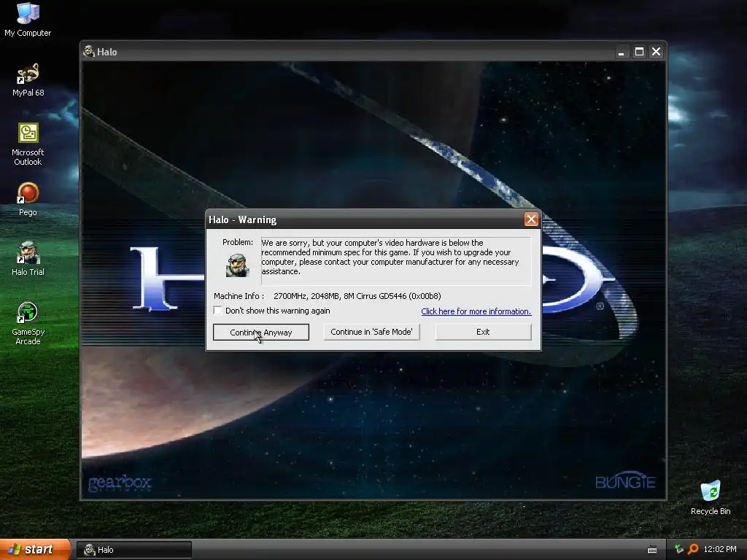Open My Computer desktop icon
The width and height of the screenshot is (747, 560).
[28, 20]
